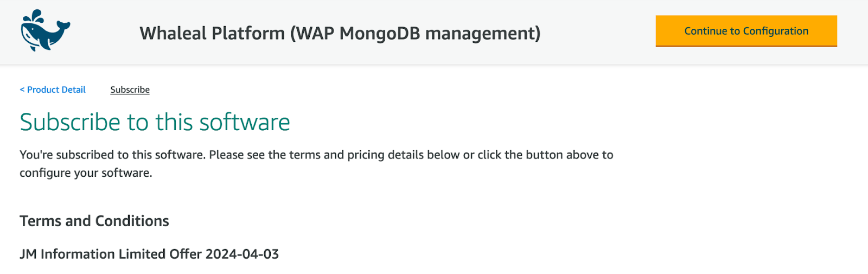Click the word MongoDB in the title

coord(380,33)
